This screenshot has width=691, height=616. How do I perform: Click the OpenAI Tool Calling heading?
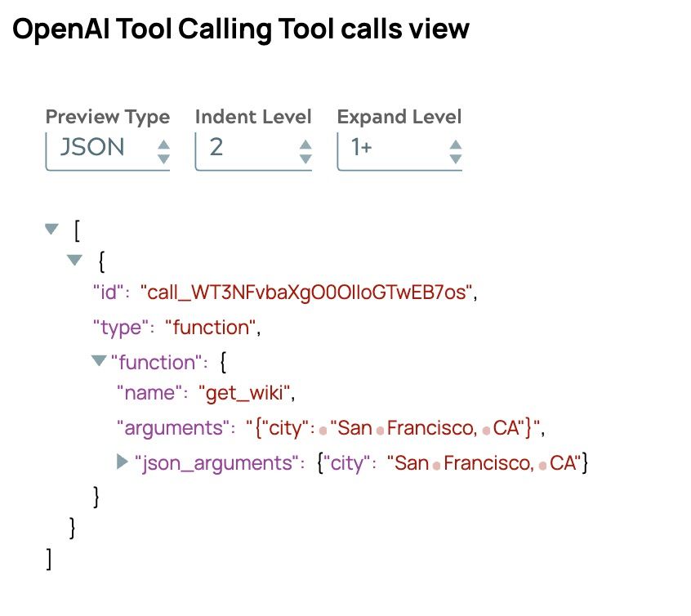click(x=240, y=29)
